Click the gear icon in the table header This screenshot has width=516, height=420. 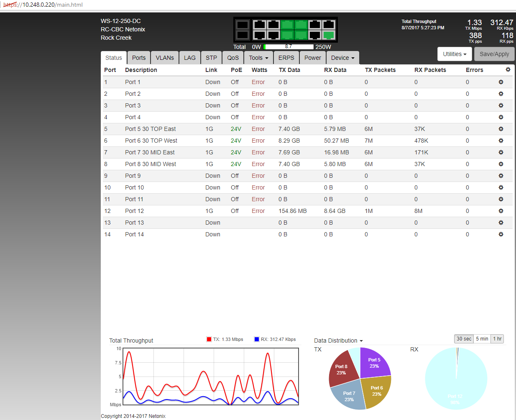pos(508,70)
